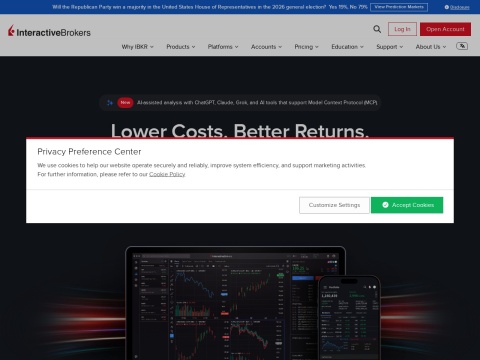
Task: Click the AI sparkle icon beside New badge
Action: (110, 102)
